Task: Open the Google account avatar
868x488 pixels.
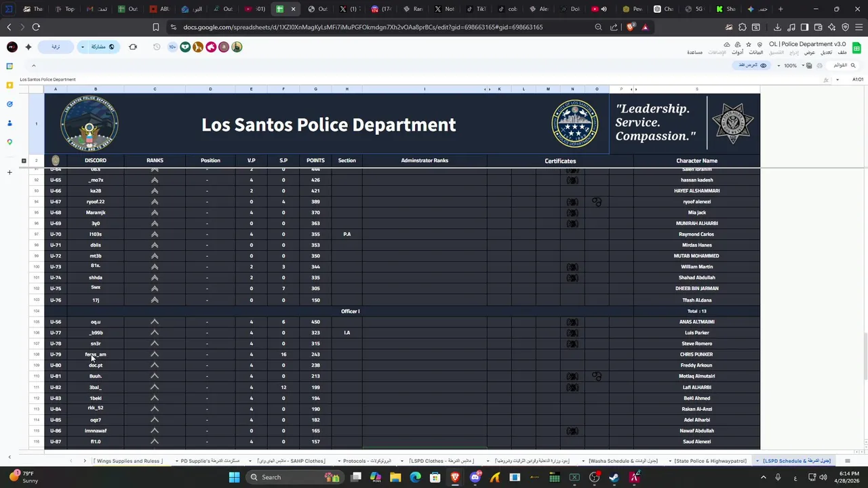Action: click(x=12, y=47)
